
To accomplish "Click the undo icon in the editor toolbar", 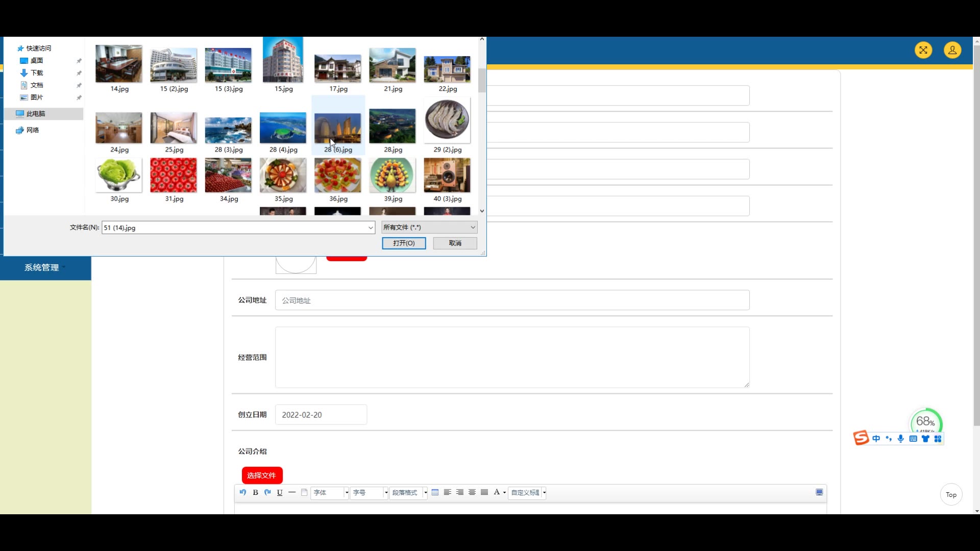I will tap(243, 492).
